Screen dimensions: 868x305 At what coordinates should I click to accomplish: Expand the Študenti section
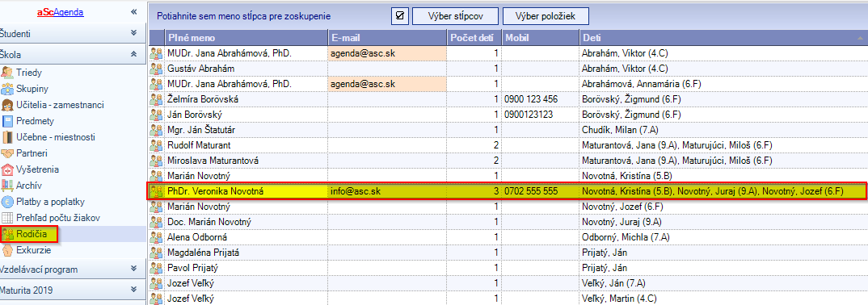(133, 33)
